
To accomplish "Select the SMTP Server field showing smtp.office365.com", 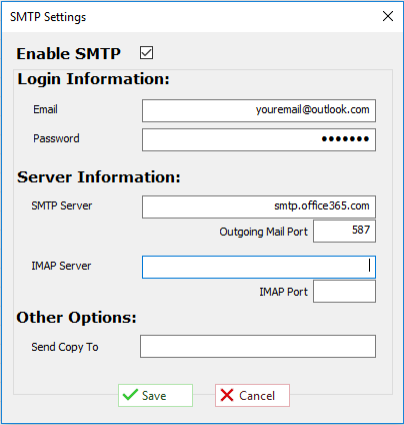I will (259, 207).
